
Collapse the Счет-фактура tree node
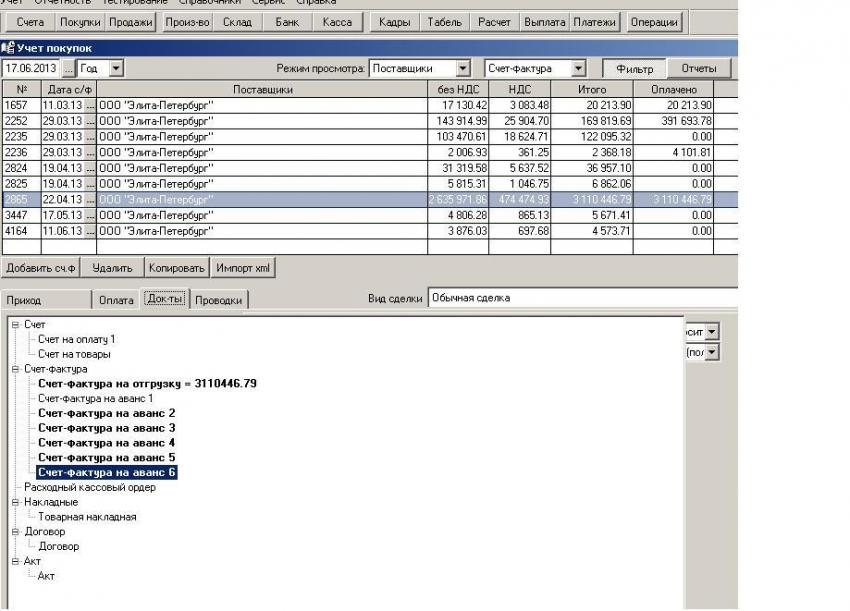click(15, 369)
